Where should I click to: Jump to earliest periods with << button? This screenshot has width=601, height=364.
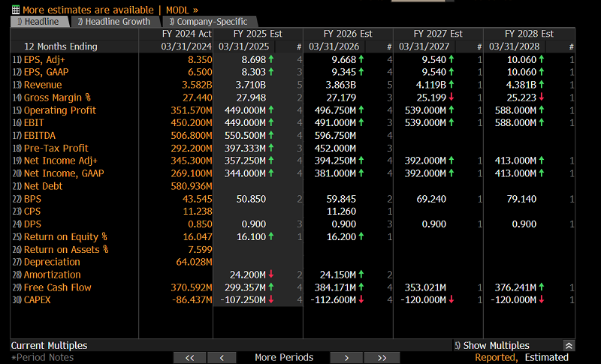click(x=190, y=357)
